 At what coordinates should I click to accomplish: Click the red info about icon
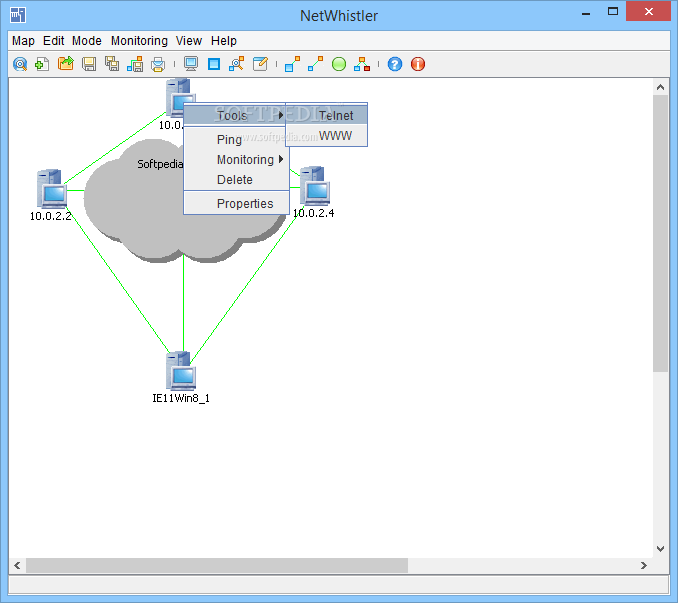pos(418,64)
